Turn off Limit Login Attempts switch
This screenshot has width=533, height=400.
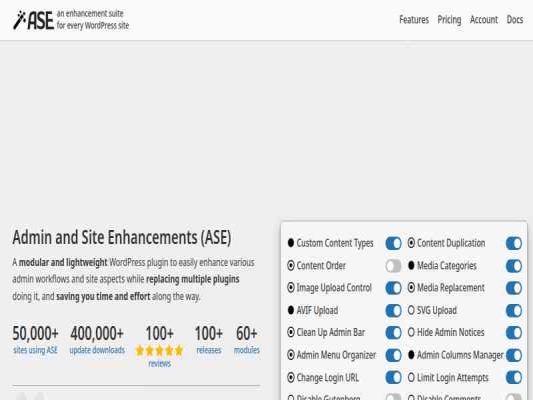514,377
